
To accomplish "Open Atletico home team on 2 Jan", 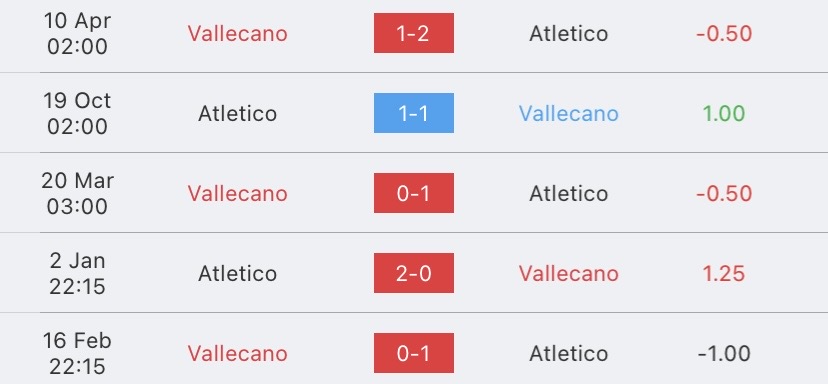I will (238, 274).
